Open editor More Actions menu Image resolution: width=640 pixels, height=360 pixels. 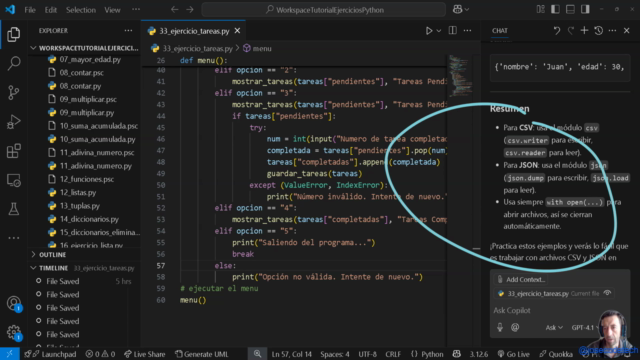tap(468, 31)
